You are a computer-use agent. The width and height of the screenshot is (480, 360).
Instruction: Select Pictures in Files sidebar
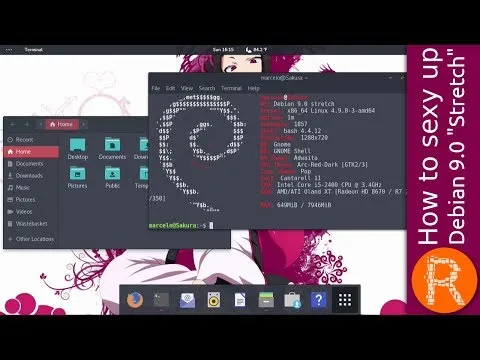click(32, 200)
